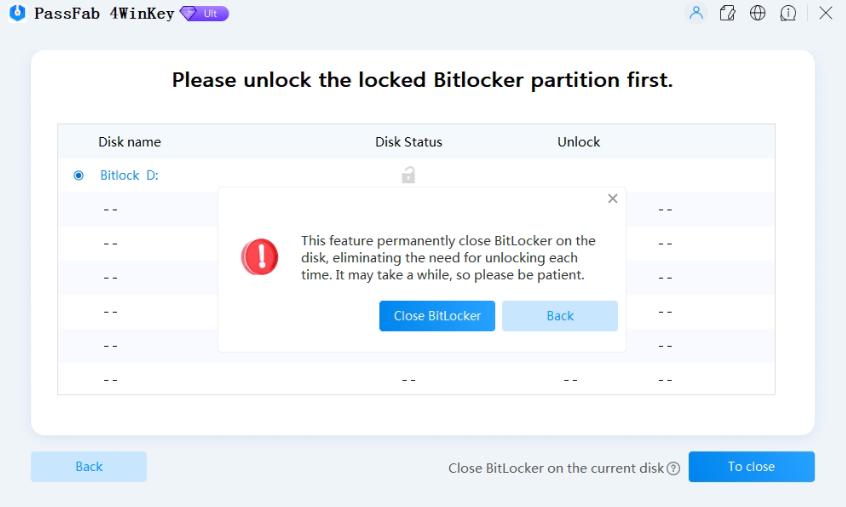This screenshot has height=507, width=846.
Task: Select the Bitlock D: radio button
Action: 79,175
